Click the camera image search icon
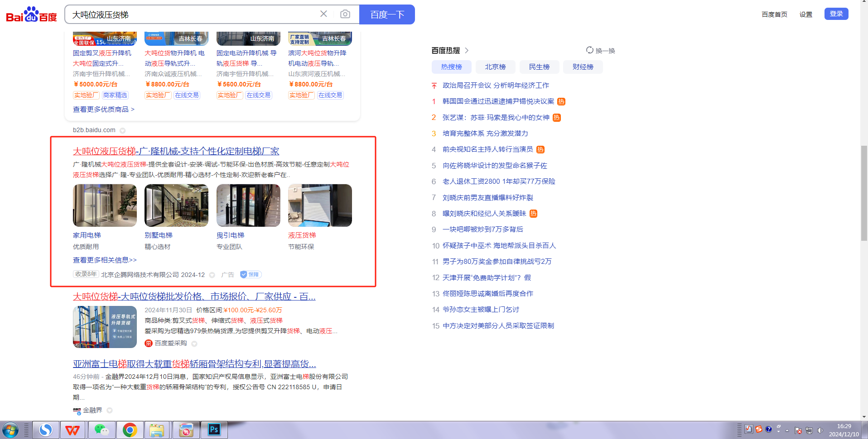The height and width of the screenshot is (439, 868). click(x=345, y=14)
